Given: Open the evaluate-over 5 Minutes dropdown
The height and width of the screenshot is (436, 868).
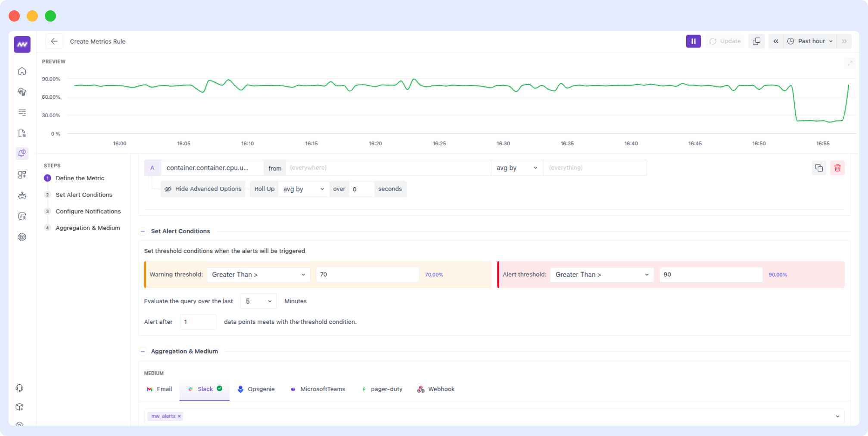Looking at the screenshot, I should click(x=258, y=301).
